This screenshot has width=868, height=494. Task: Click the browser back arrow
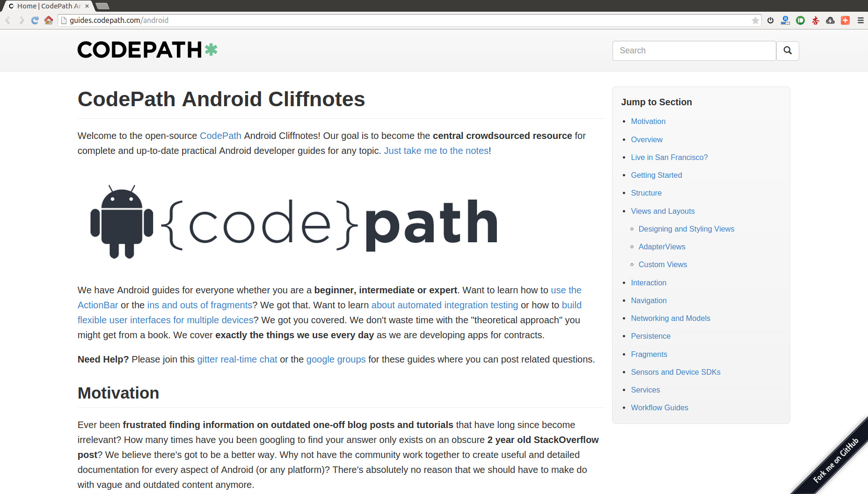(x=8, y=20)
